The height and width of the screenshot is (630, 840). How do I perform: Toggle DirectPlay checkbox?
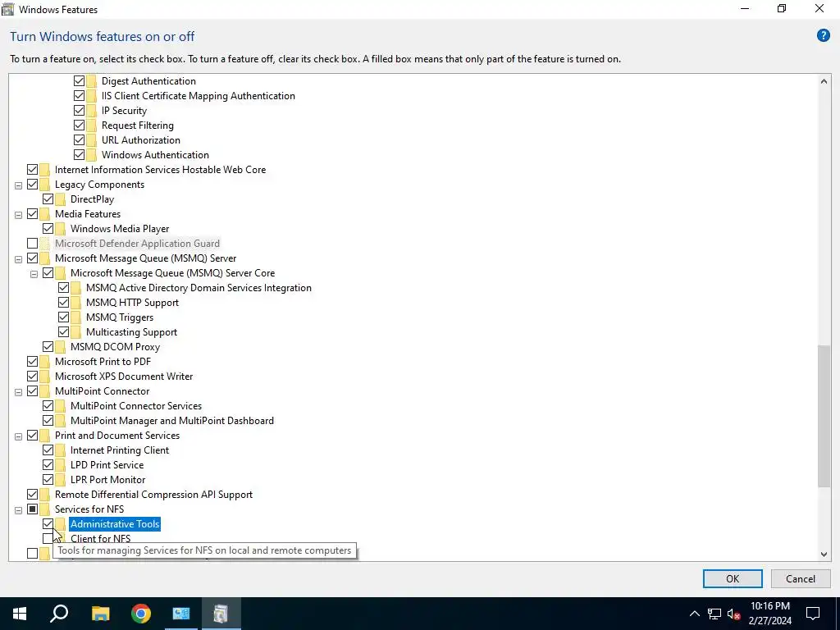tap(48, 199)
